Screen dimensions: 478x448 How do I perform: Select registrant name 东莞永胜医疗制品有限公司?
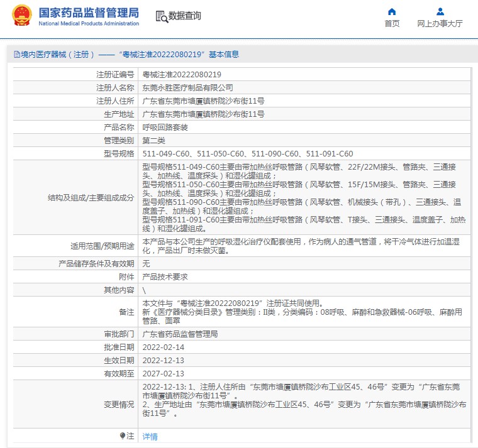coord(188,88)
